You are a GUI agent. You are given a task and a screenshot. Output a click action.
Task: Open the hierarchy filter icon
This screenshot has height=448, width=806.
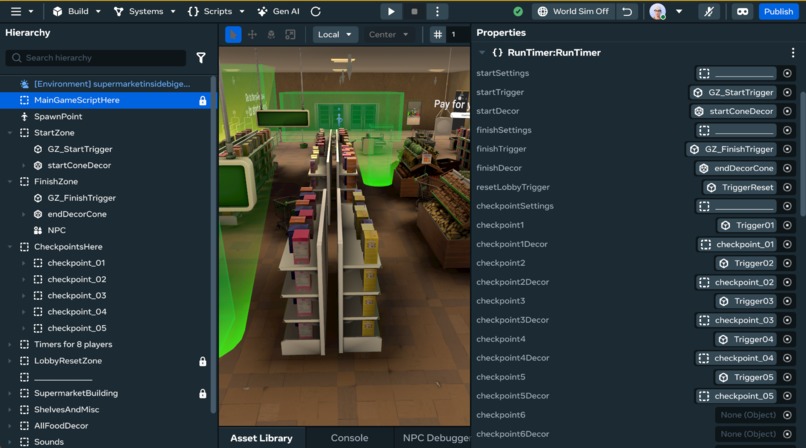pyautogui.click(x=201, y=58)
